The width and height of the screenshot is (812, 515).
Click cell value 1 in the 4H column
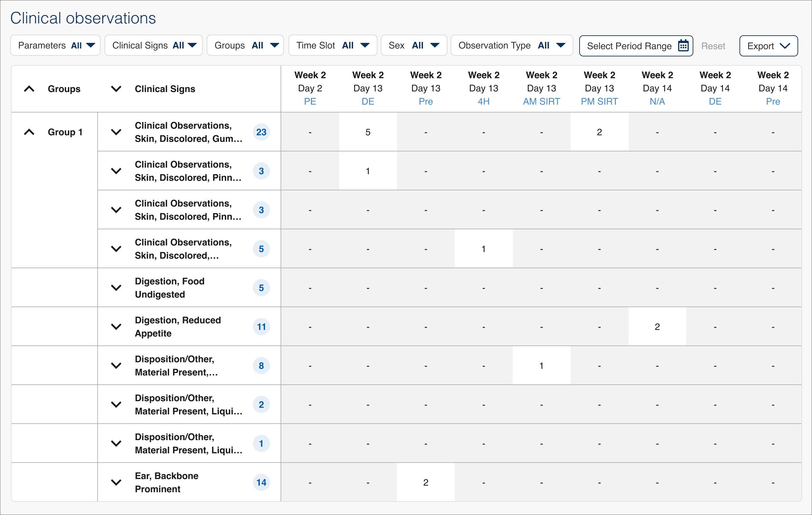point(484,249)
